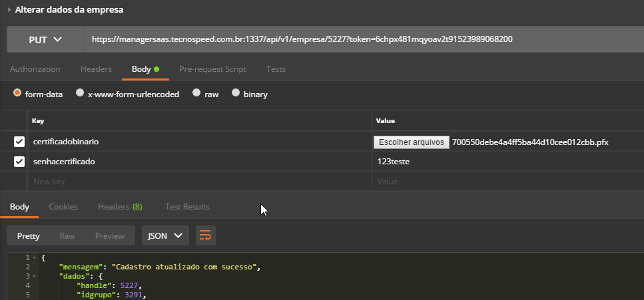Click the Escolher arquivos file button
The width and height of the screenshot is (644, 300).
point(412,142)
